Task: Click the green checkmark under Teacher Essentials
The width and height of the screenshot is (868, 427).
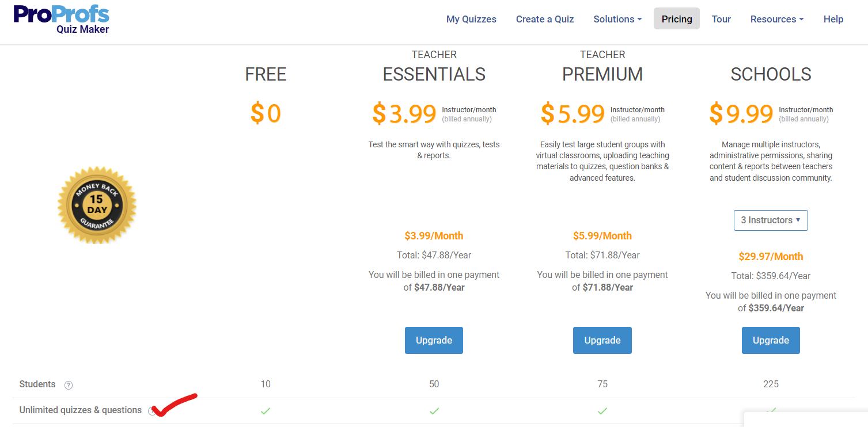Action: point(434,411)
